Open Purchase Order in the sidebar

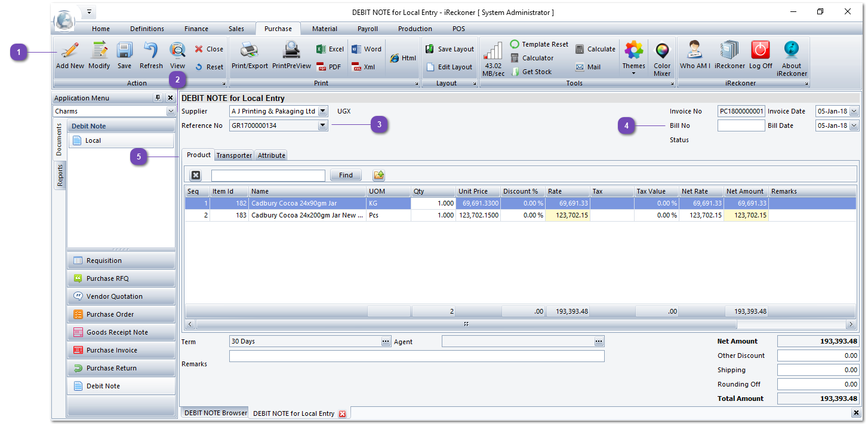(110, 314)
